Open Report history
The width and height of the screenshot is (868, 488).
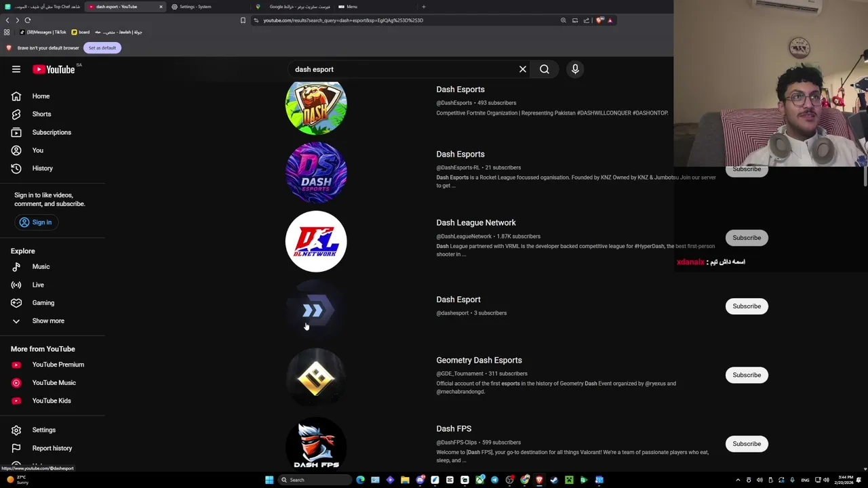coord(53,448)
